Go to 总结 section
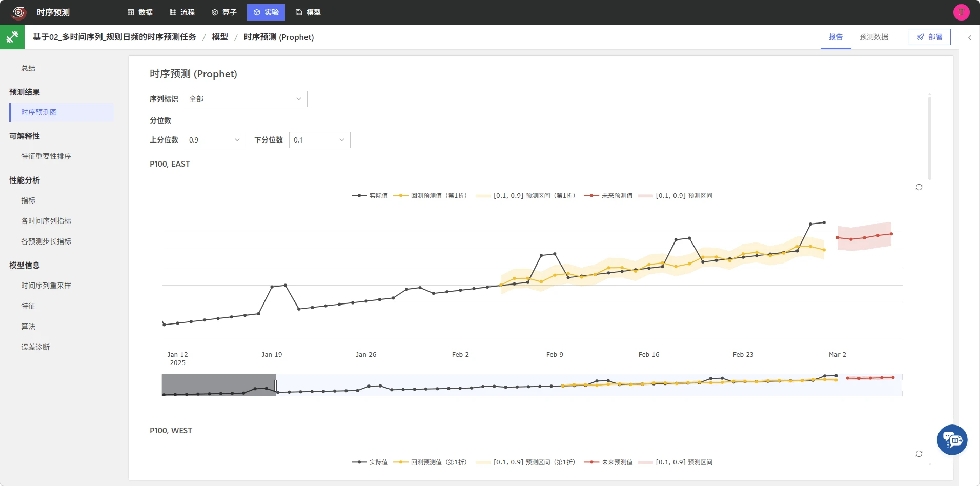This screenshot has width=980, height=486. 28,68
